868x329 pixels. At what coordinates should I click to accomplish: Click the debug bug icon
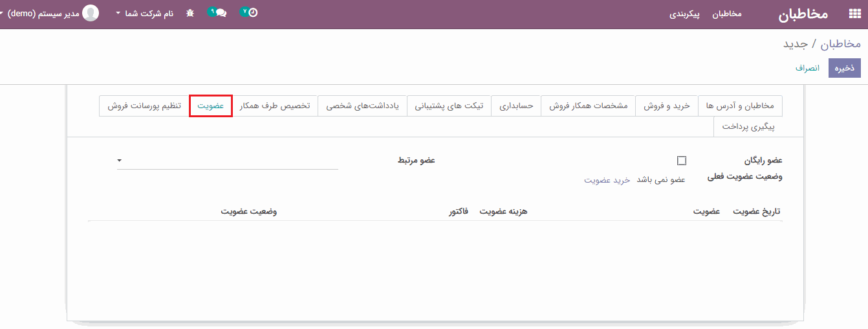point(190,13)
